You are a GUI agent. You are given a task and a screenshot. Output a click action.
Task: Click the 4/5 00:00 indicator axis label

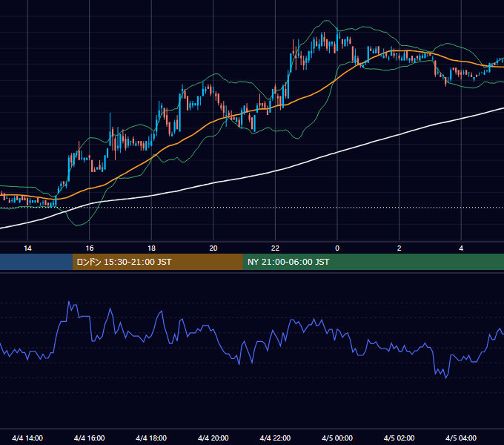pos(337,438)
